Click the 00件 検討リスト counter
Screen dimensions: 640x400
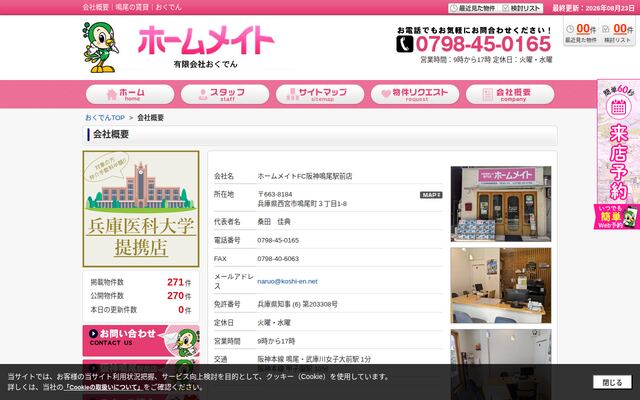tap(618, 33)
